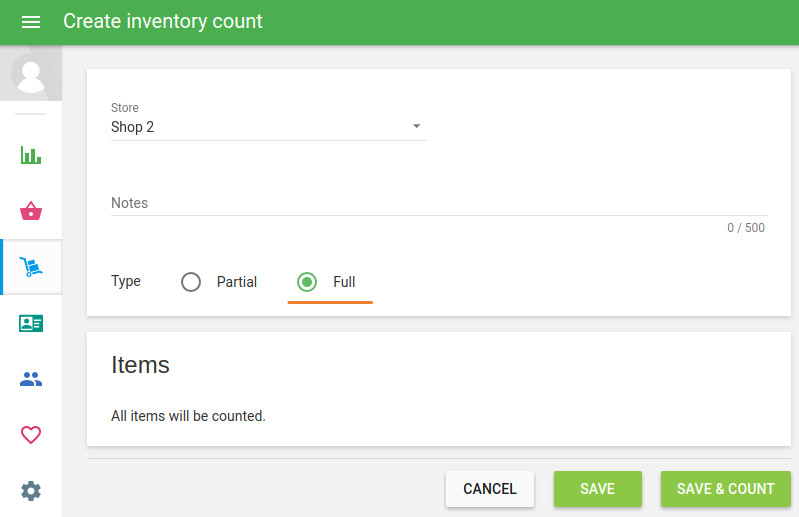Click the Save button
Image resolution: width=799 pixels, height=517 pixels.
coord(597,489)
